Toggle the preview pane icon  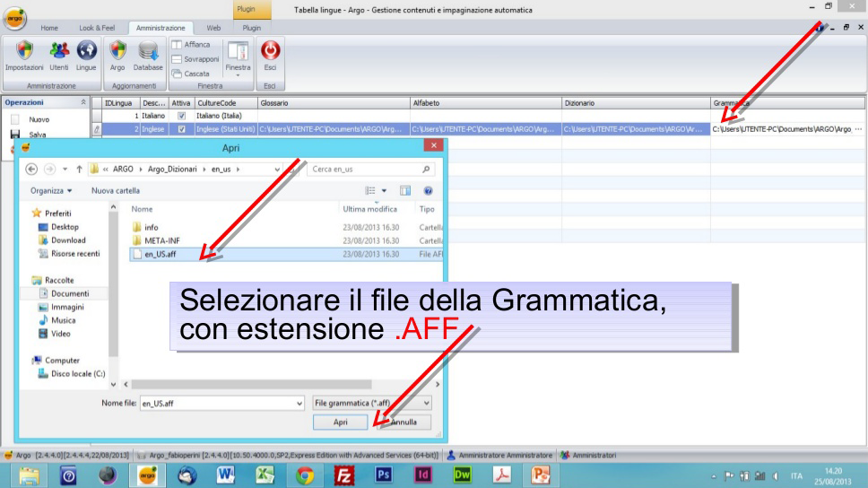(405, 190)
